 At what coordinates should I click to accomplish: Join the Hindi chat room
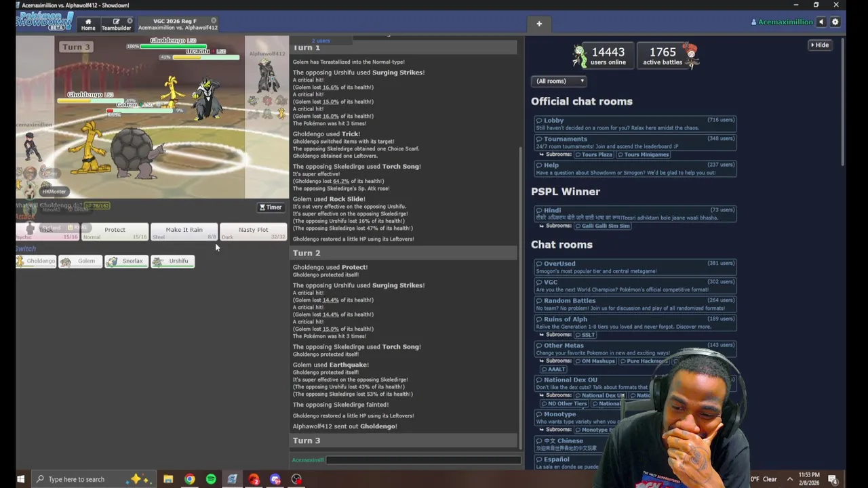[x=635, y=214]
